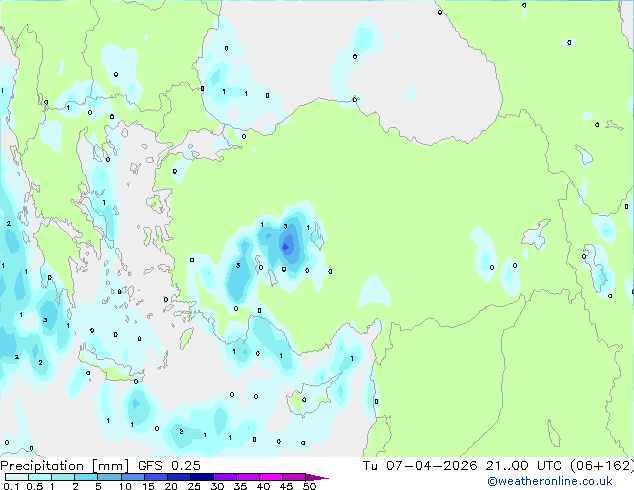
Task: Click legend tick label '0.1'
Action: [11, 486]
